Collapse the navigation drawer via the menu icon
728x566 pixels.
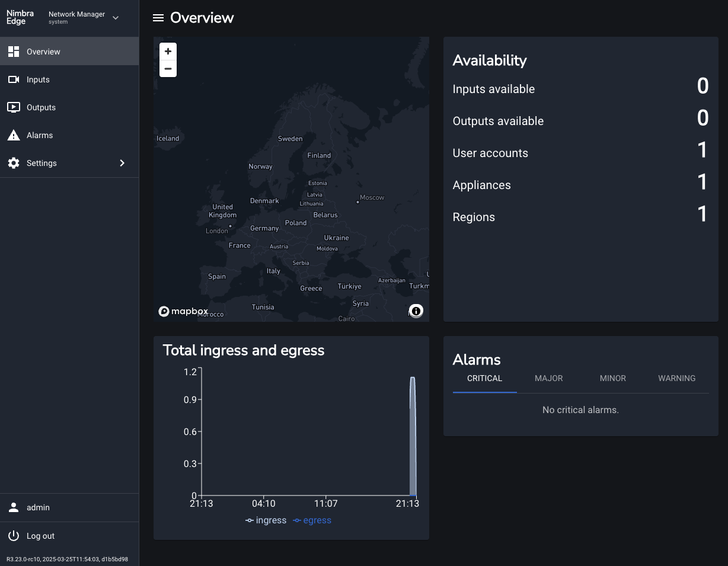tap(158, 18)
